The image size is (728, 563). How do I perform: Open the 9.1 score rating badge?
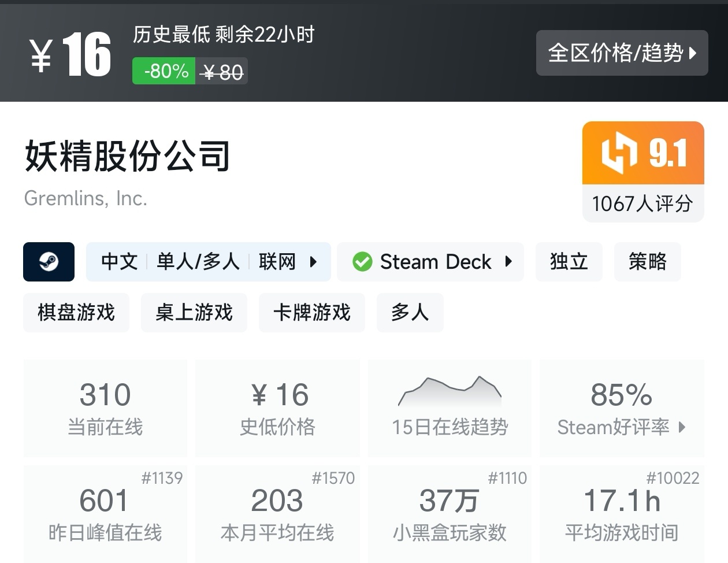(x=643, y=153)
